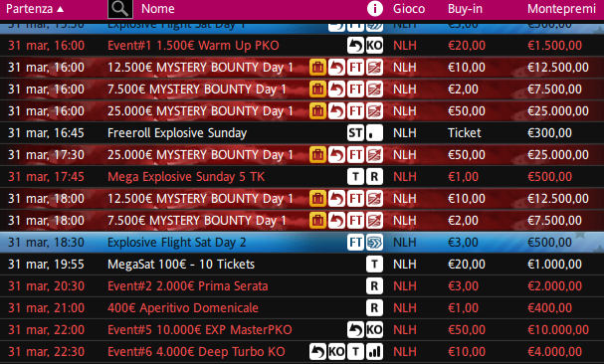Image resolution: width=604 pixels, height=364 pixels.
Task: Sort by the Gioco column header
Action: click(409, 9)
